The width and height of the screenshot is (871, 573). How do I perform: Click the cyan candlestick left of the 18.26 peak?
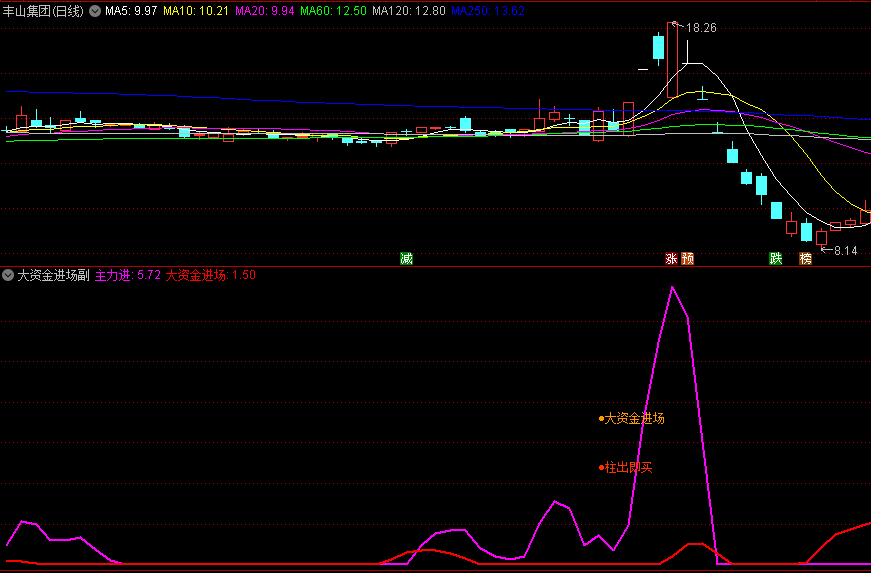pos(658,47)
